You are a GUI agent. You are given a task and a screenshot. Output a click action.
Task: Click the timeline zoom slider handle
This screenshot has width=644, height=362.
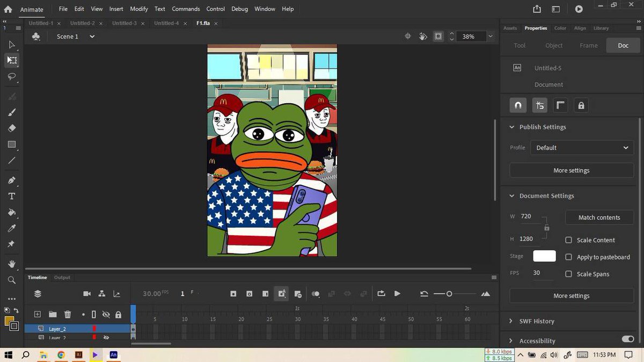449,294
